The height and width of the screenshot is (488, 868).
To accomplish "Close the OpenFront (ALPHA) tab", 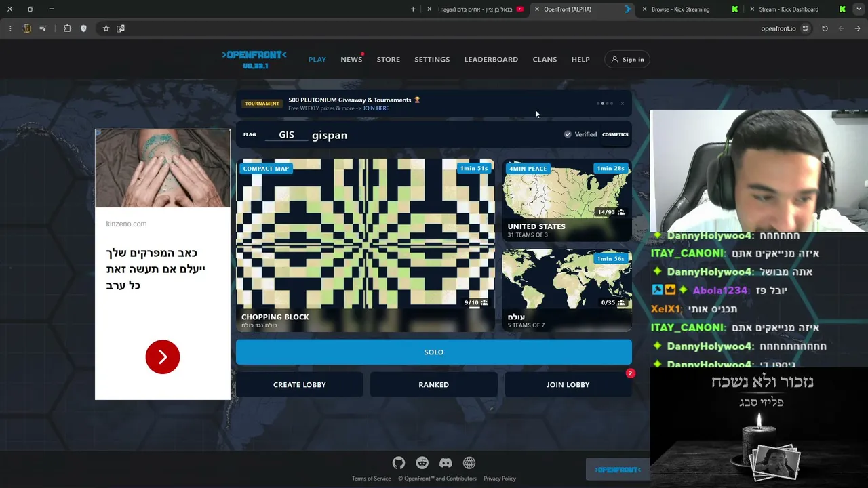I will tap(536, 9).
